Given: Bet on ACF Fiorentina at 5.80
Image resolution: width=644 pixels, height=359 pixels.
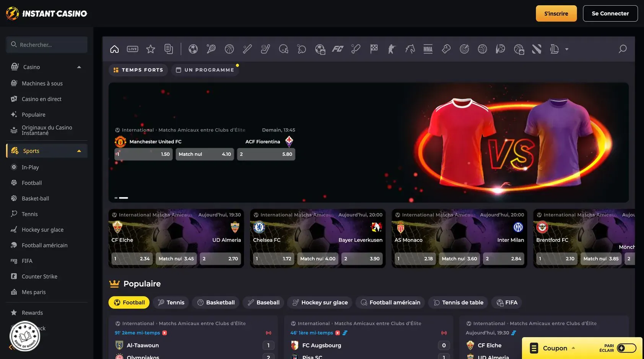Looking at the screenshot, I should (x=266, y=154).
